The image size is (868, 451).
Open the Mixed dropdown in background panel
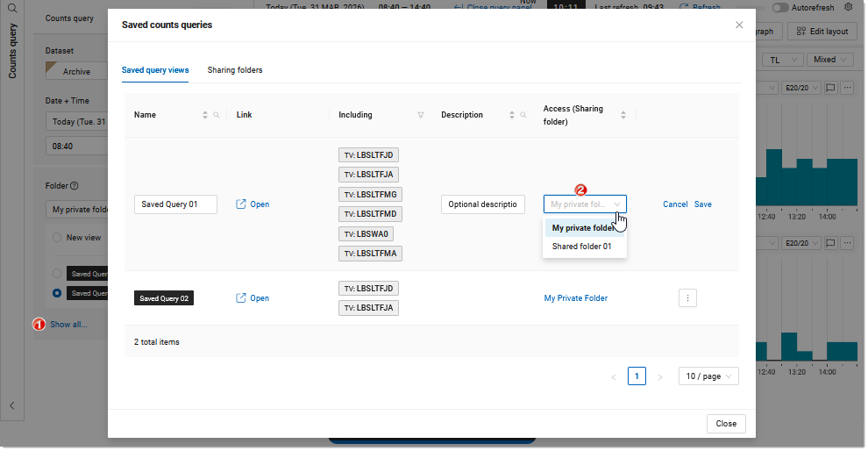coord(829,60)
